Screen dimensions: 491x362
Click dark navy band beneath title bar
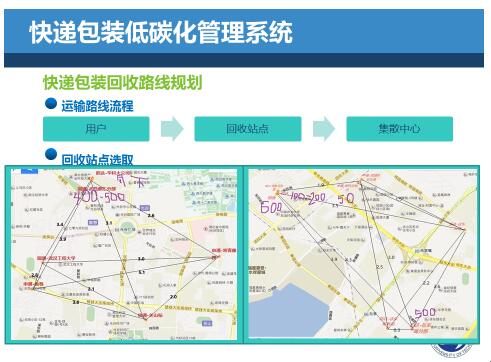pyautogui.click(x=244, y=60)
